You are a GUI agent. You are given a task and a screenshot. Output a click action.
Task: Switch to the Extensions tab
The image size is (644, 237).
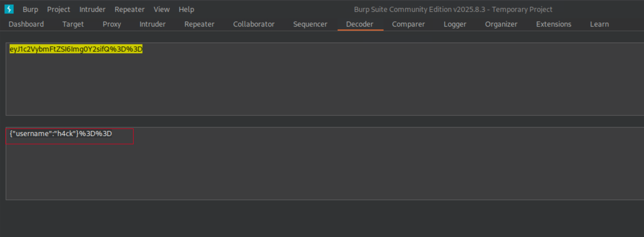click(553, 24)
